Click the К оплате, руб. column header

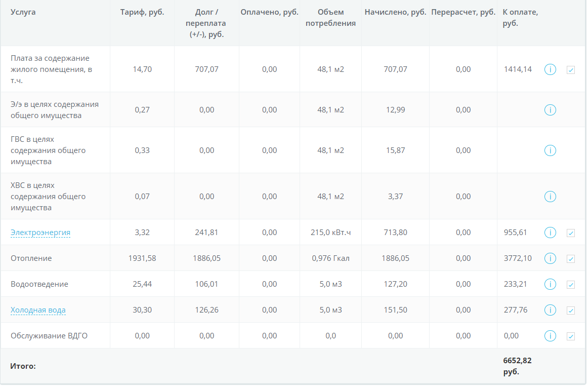click(x=520, y=18)
